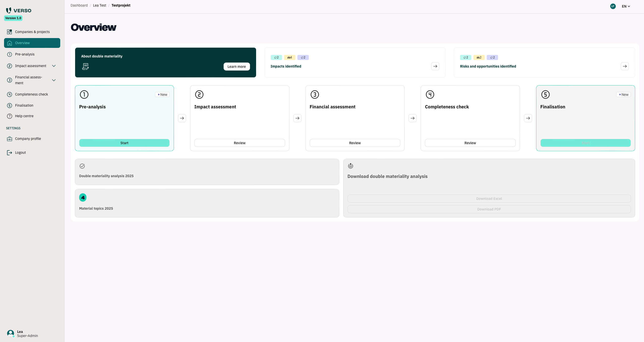This screenshot has height=342, width=644.
Task: Click the Version 1.0 badge
Action: tap(13, 18)
